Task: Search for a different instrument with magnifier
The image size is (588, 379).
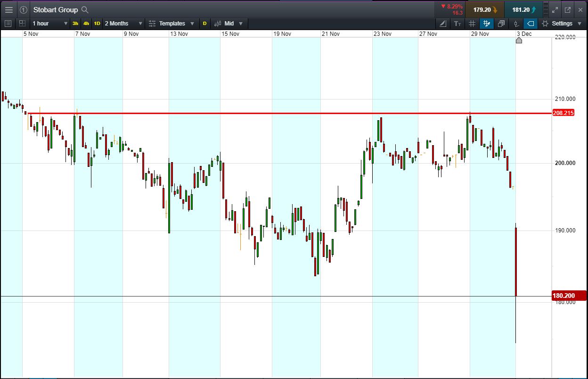Action: pos(85,9)
